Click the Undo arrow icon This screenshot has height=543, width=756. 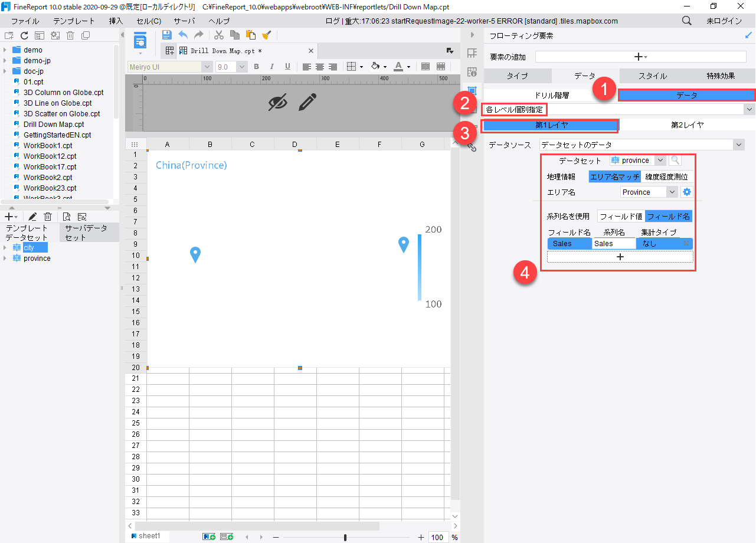pos(183,35)
